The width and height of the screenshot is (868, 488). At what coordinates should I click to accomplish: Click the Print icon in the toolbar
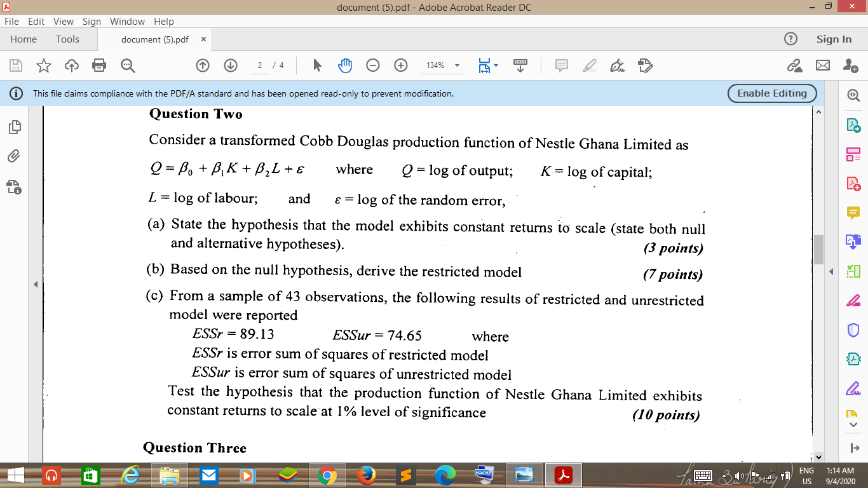98,65
